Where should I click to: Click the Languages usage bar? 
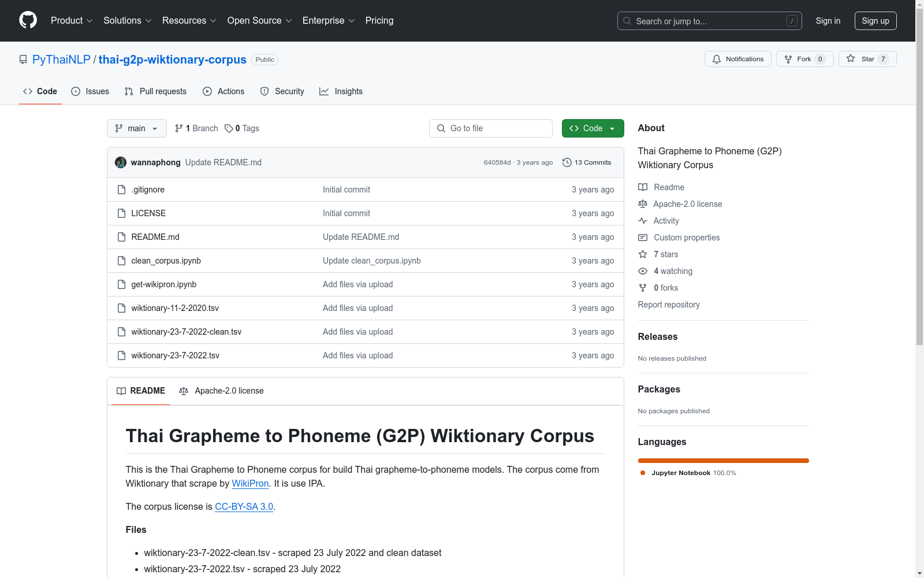[723, 461]
